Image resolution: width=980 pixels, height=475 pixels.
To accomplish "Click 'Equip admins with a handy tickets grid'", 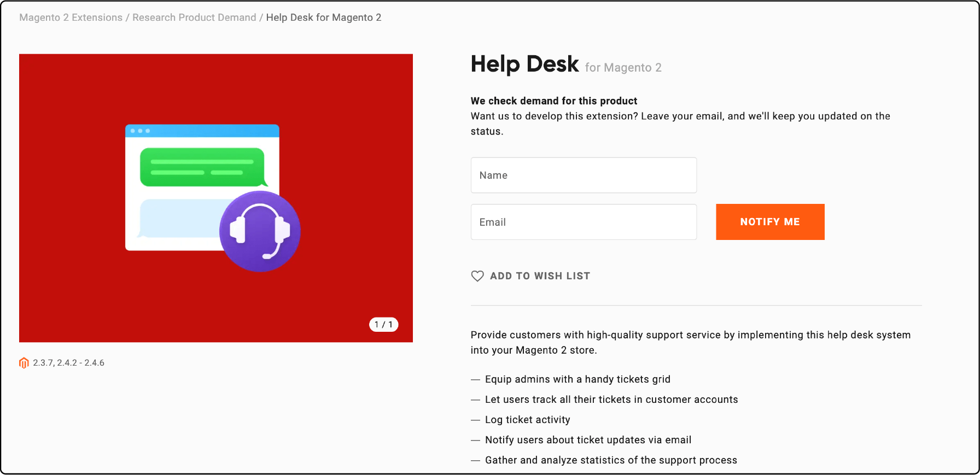I will point(577,379).
